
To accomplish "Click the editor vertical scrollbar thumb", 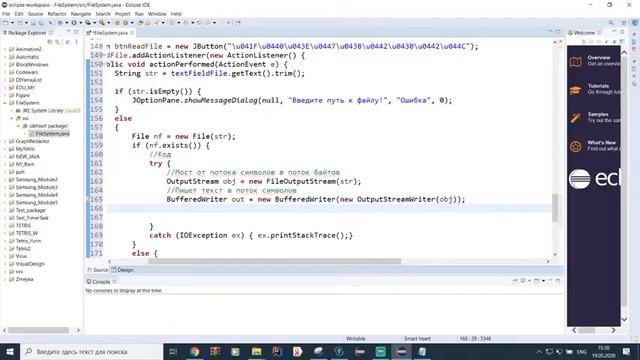I will tap(555, 208).
